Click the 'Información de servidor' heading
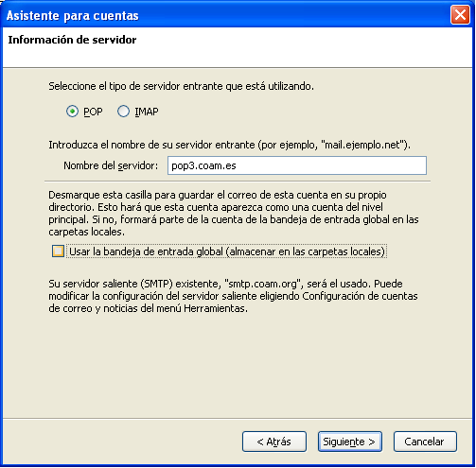This screenshot has width=476, height=468. pos(72,40)
